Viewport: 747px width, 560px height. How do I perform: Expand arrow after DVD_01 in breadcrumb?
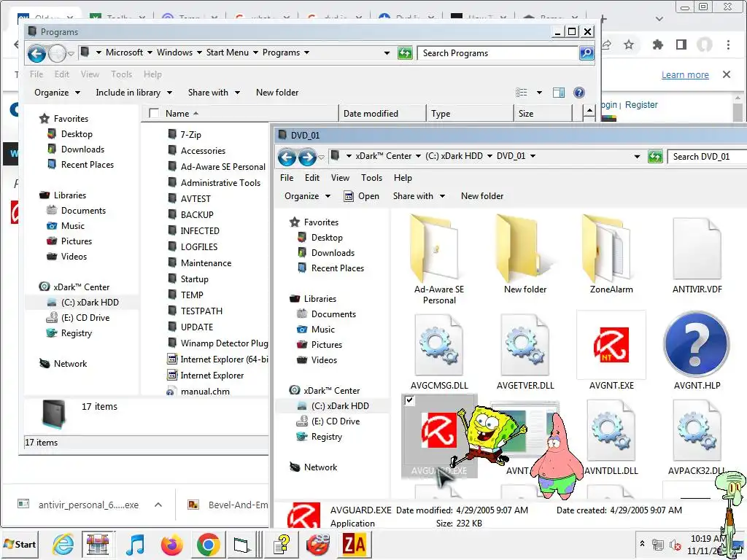533,156
